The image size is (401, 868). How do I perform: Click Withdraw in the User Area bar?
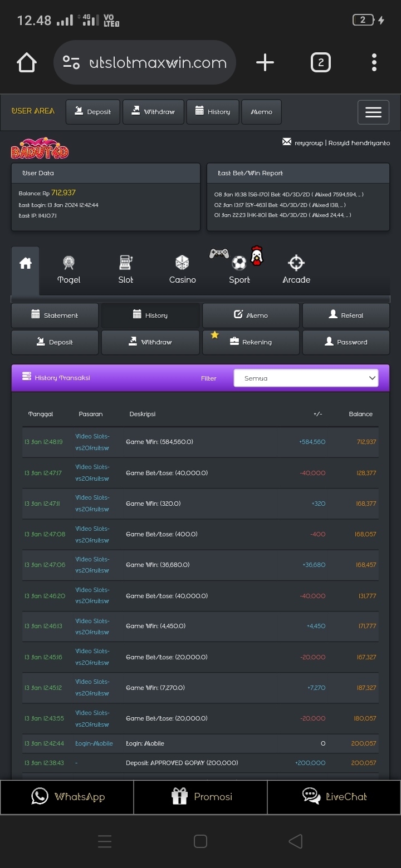pyautogui.click(x=153, y=112)
